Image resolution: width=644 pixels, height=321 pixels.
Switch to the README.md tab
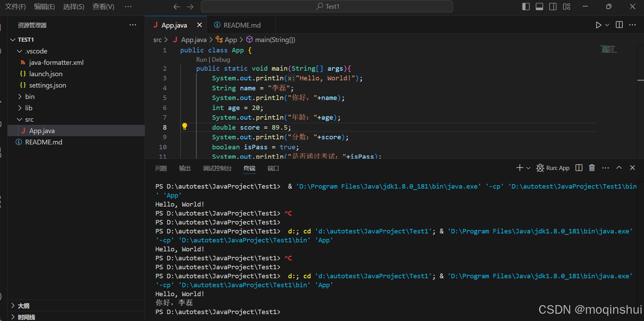(x=242, y=25)
